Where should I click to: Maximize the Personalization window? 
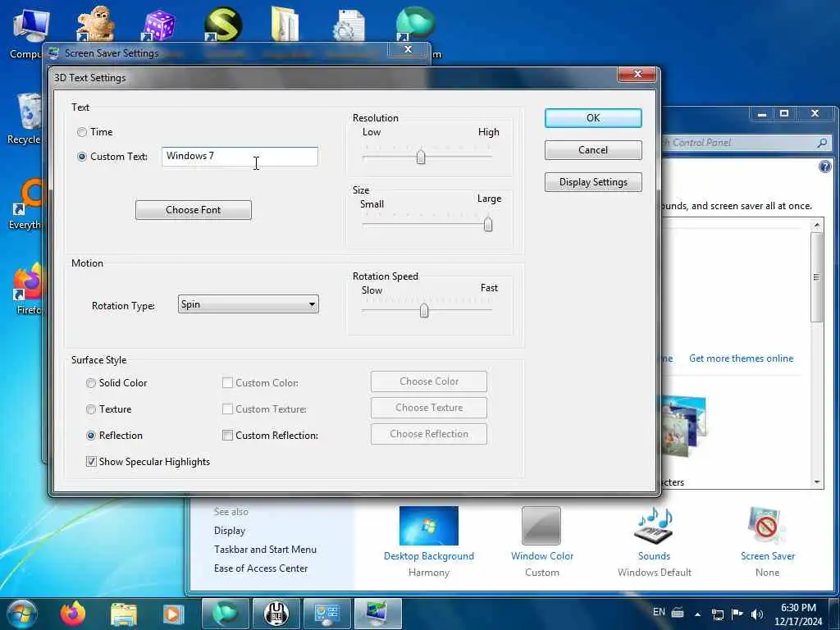pyautogui.click(x=784, y=113)
